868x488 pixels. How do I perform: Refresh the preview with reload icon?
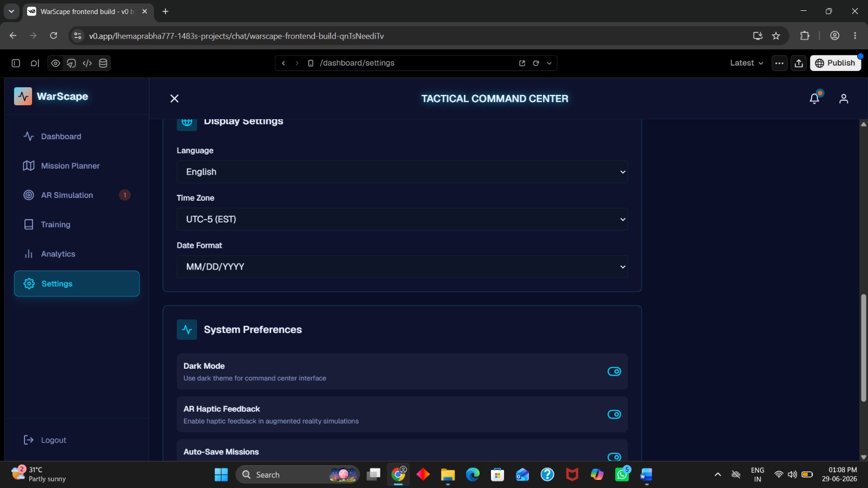pyautogui.click(x=536, y=63)
